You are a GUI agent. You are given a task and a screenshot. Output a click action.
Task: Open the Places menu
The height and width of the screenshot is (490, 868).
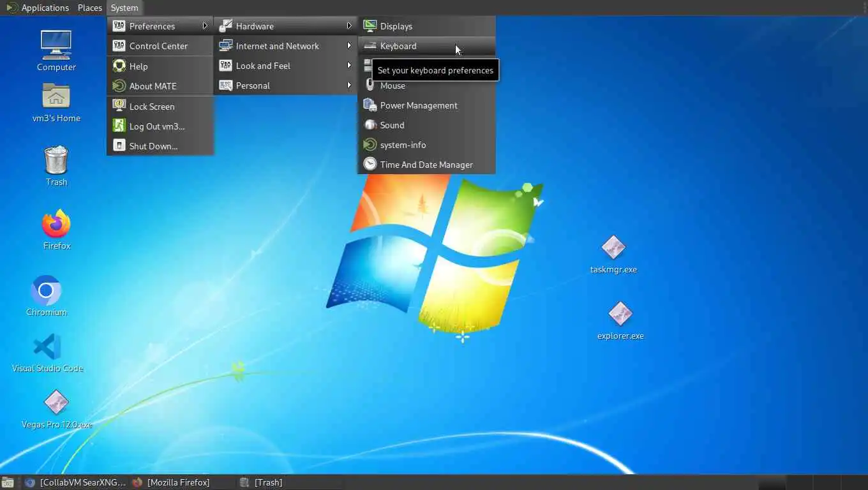tap(89, 8)
